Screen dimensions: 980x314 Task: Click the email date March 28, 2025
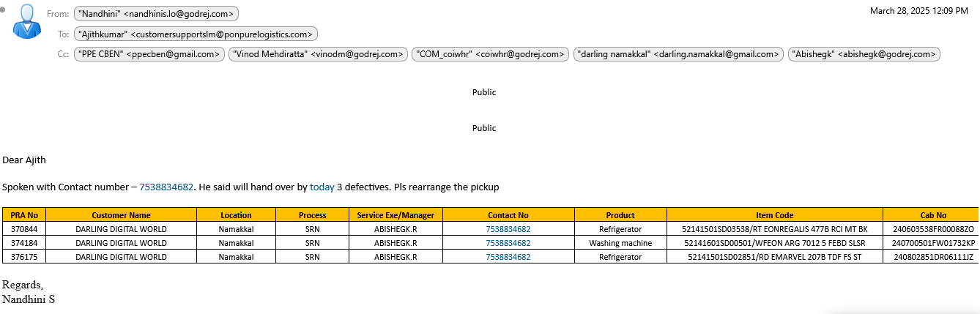tap(918, 11)
